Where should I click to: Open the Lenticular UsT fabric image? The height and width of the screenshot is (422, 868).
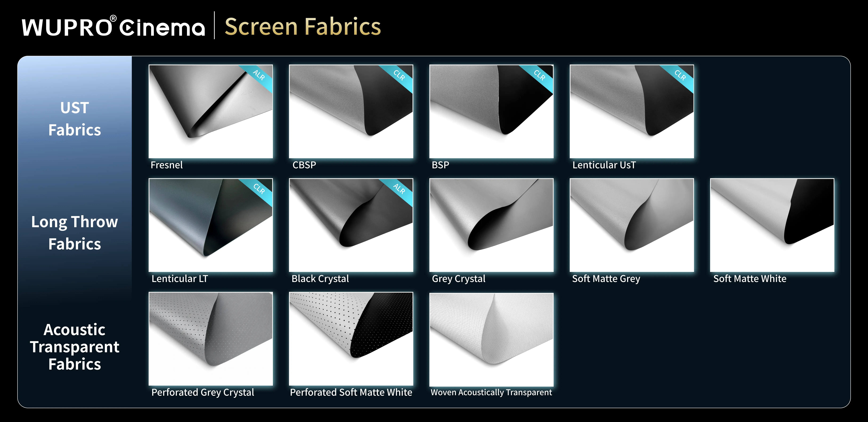click(x=632, y=112)
